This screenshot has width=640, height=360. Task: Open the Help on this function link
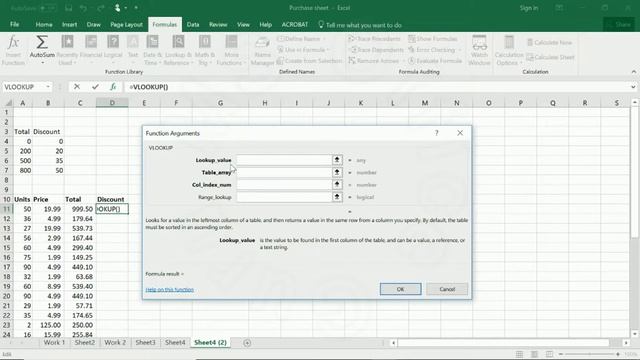pos(169,289)
